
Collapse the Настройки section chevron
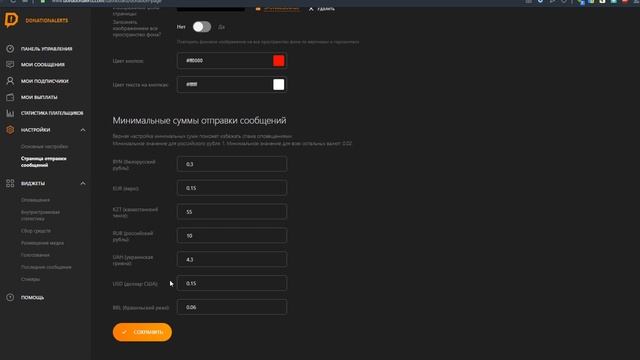[83, 130]
